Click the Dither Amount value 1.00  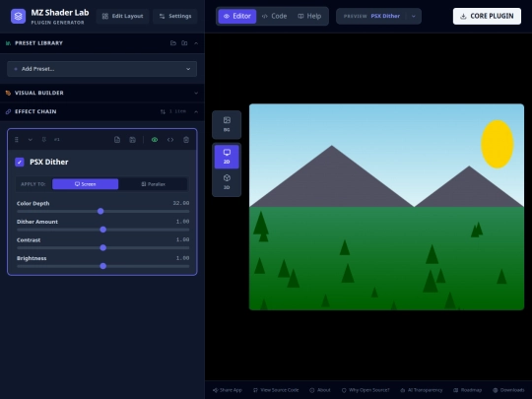coord(182,222)
